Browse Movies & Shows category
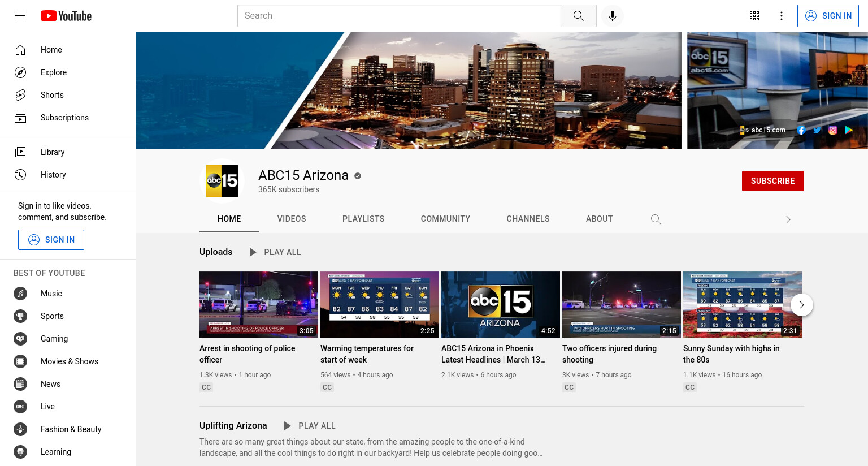The width and height of the screenshot is (868, 466). pyautogui.click(x=68, y=361)
